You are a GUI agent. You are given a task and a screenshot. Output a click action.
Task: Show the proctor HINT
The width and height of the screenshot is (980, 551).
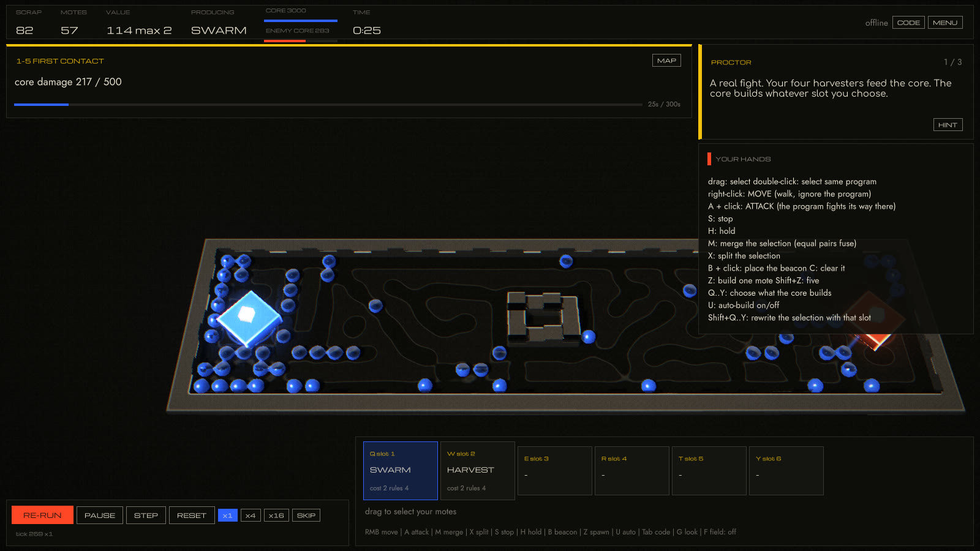pos(948,125)
